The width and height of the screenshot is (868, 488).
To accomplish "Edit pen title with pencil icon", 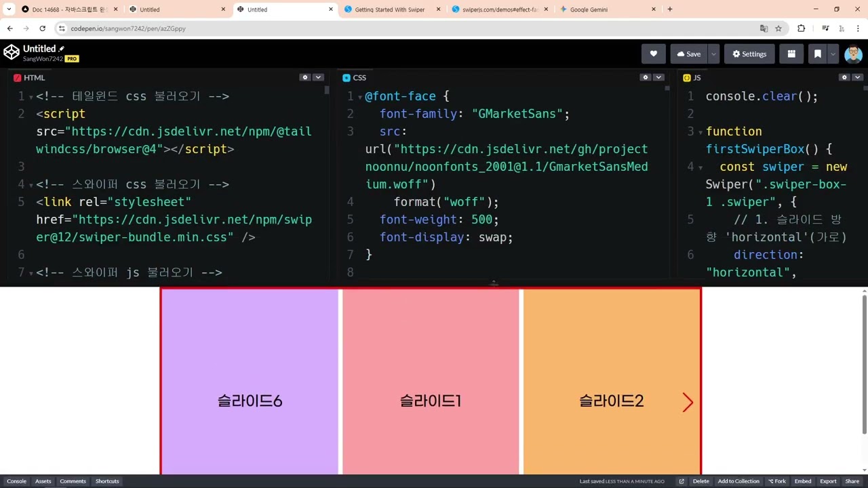I will [x=62, y=49].
